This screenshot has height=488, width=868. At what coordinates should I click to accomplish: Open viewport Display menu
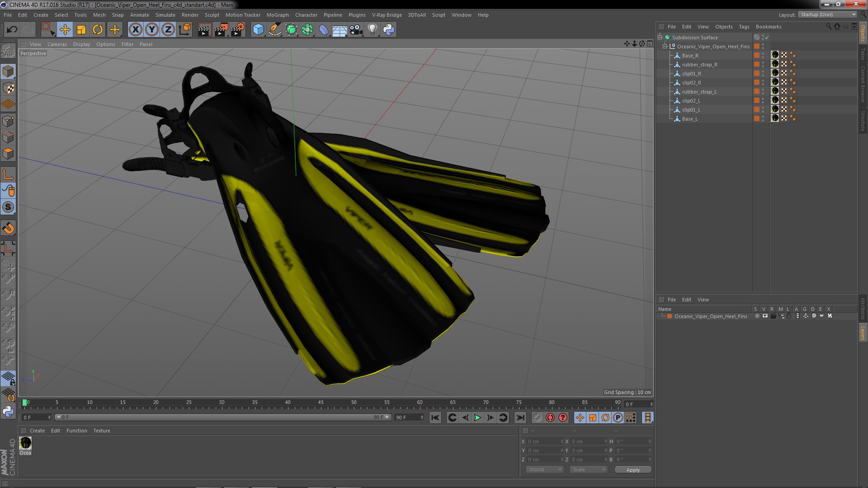[81, 44]
